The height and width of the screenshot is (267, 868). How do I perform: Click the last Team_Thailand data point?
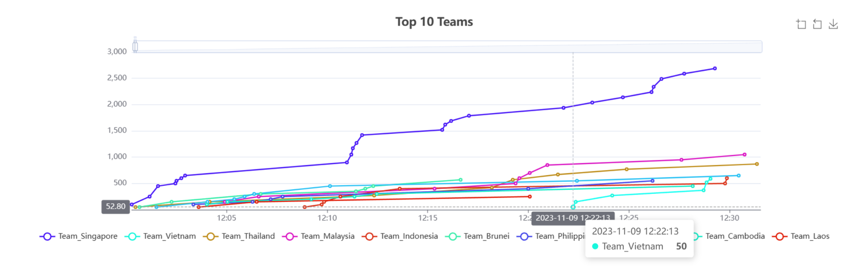(x=757, y=164)
